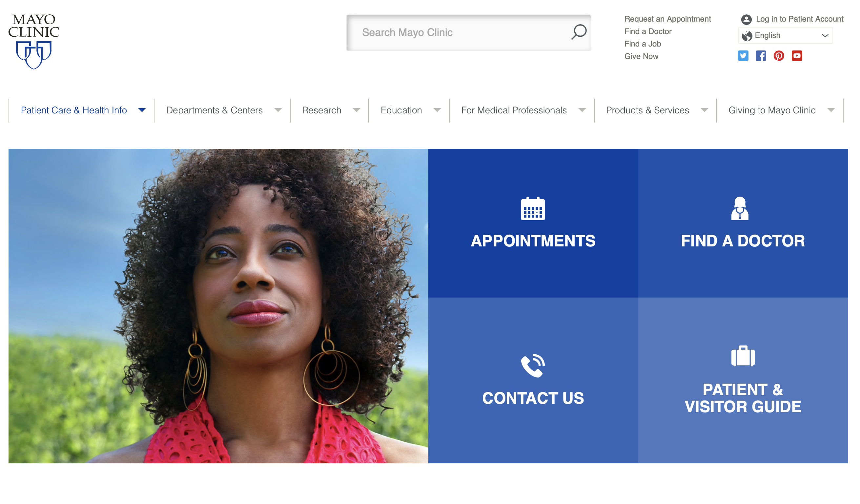Viewport: 860px width, 504px height.
Task: Open Mayo Clinic's Twitter page icon
Action: click(743, 56)
